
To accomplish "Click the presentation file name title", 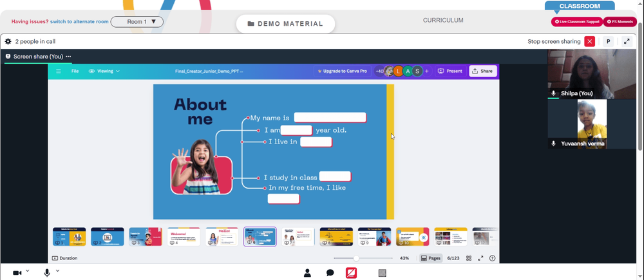I will (x=209, y=71).
